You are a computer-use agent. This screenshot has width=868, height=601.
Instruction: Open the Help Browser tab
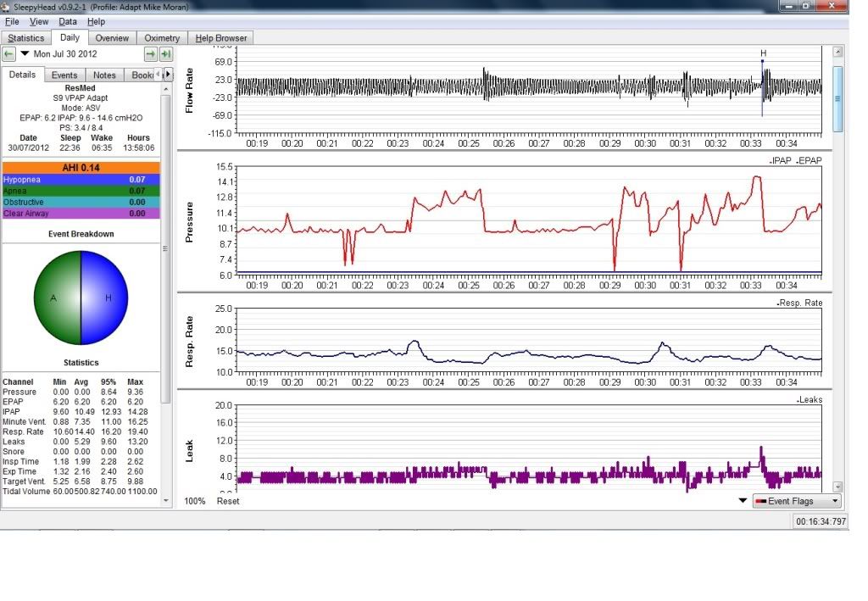coord(221,38)
